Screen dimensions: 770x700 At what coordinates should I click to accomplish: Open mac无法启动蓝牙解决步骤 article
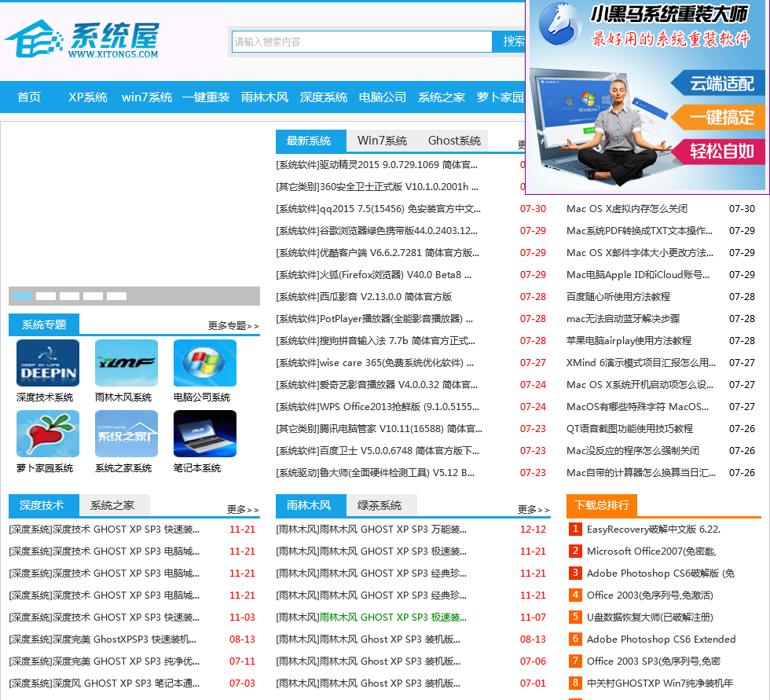tap(623, 319)
